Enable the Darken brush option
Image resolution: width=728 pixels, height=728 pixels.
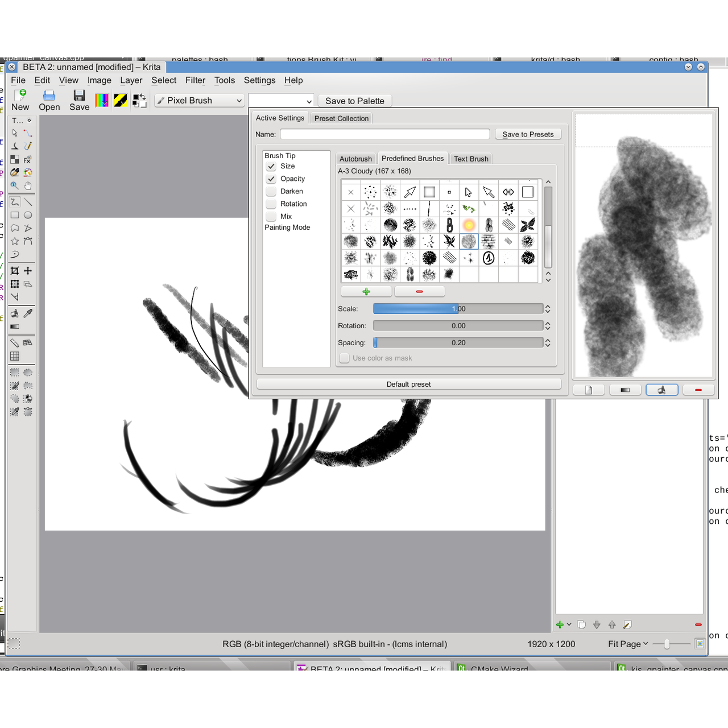coord(271,191)
